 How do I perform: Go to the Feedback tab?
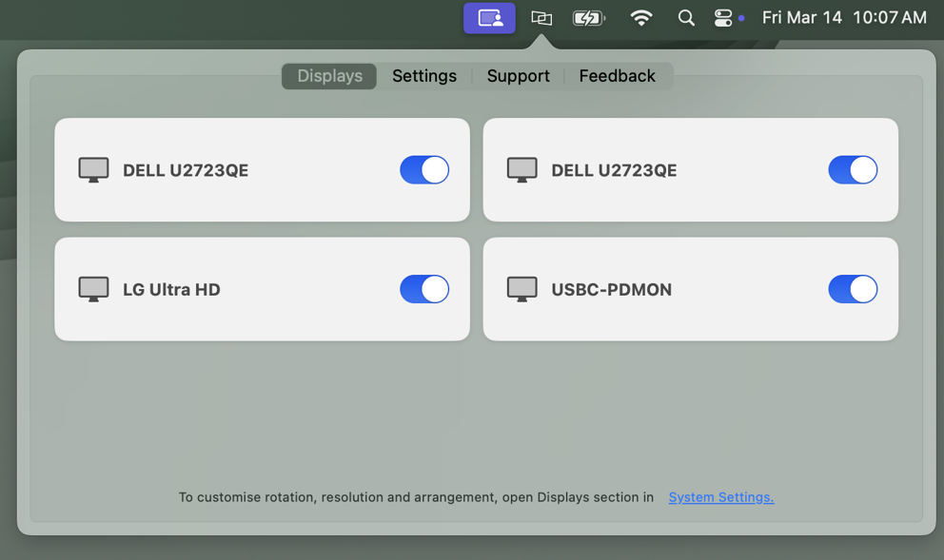click(x=617, y=76)
